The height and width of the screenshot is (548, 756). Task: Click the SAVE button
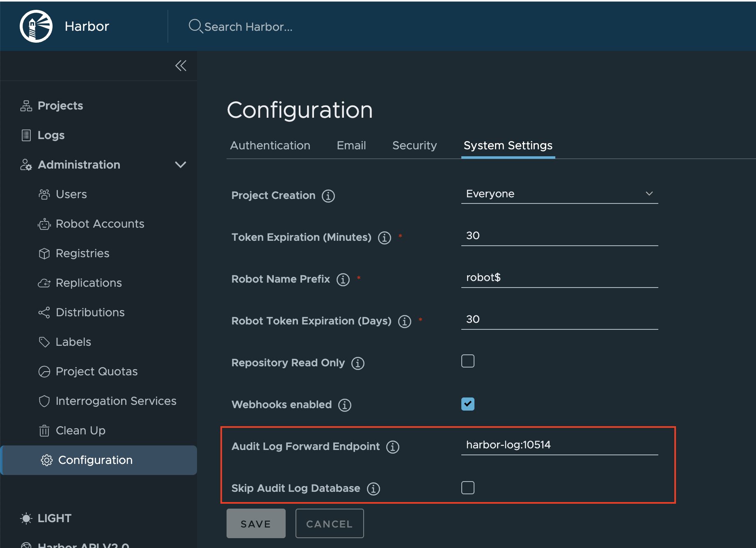click(x=256, y=523)
